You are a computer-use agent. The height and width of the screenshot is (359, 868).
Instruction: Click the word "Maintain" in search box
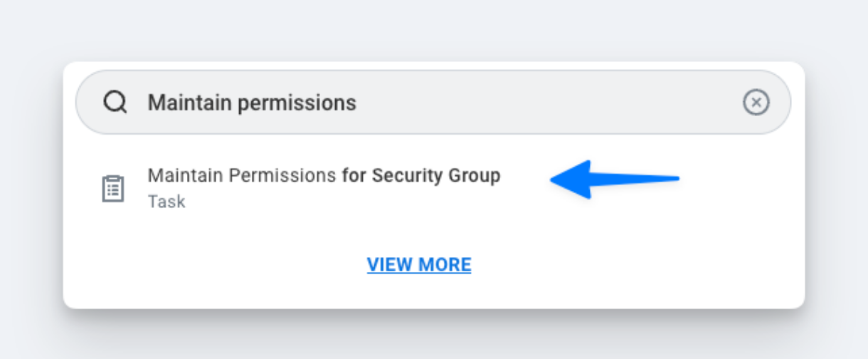(x=189, y=103)
